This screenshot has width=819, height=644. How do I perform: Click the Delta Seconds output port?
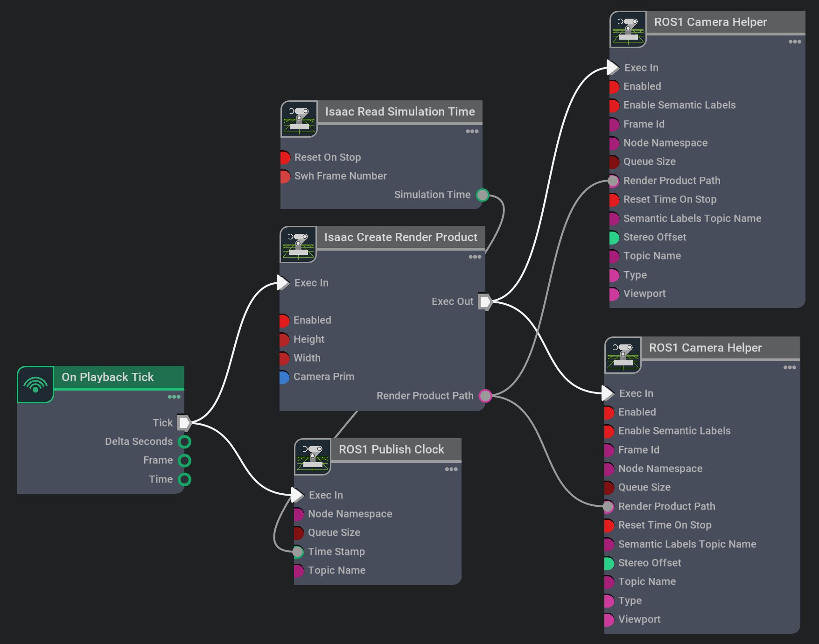(185, 441)
